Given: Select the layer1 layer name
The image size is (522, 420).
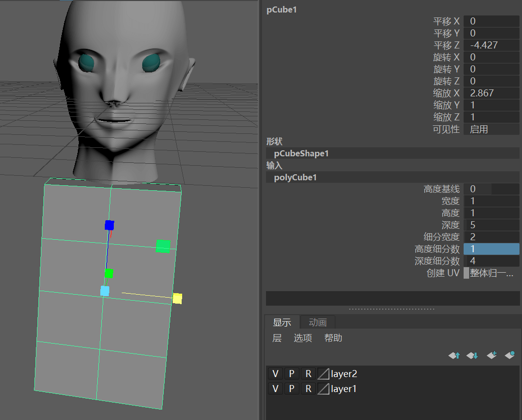Looking at the screenshot, I should pos(343,389).
